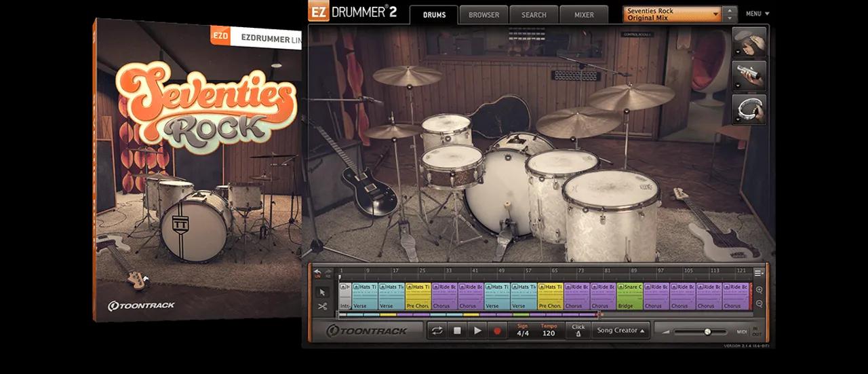Open the MENU dropdown
The height and width of the screenshot is (374, 868).
[757, 14]
